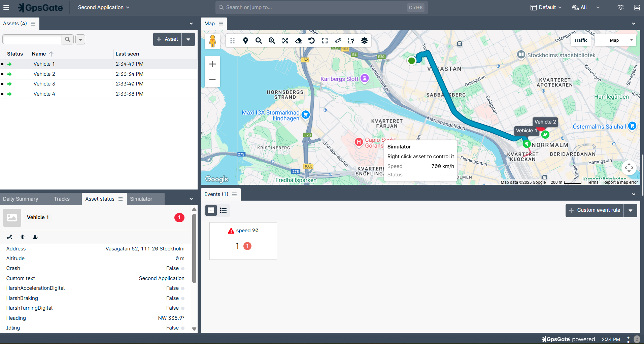Screen dimensions: 644x344
Task: Click the reset rotate tool
Action: point(311,41)
